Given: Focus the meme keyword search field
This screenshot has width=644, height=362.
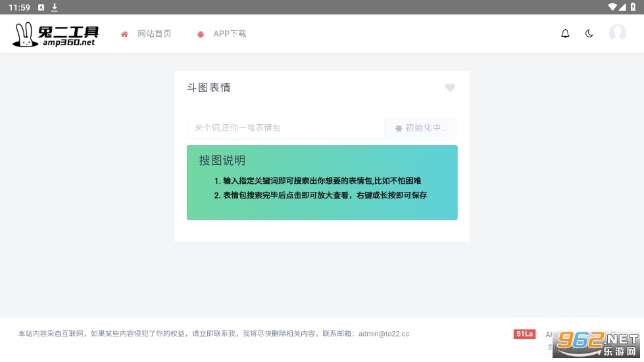Looking at the screenshot, I should pyautogui.click(x=285, y=128).
